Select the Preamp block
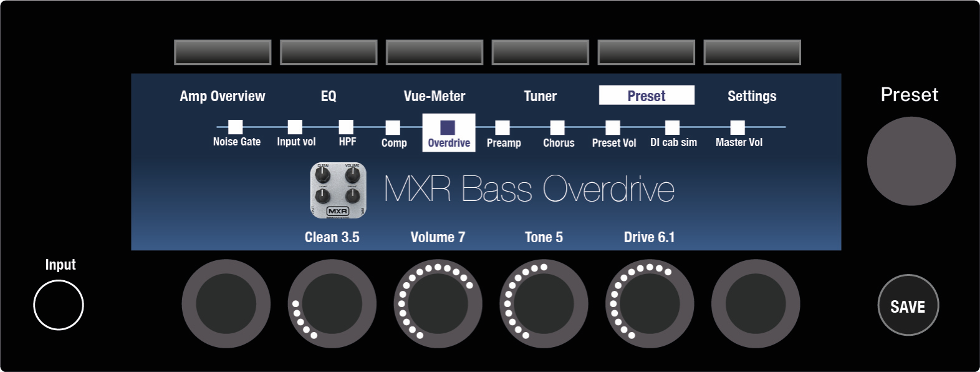 (x=503, y=134)
